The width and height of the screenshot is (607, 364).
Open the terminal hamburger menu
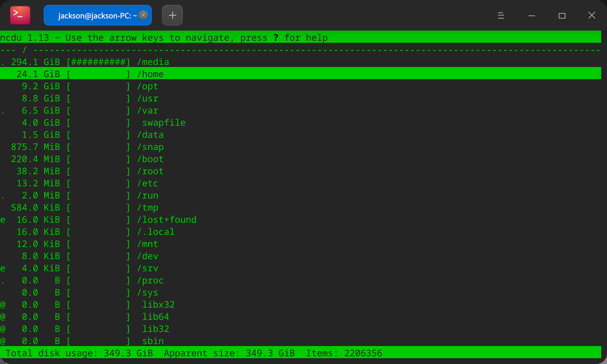click(501, 16)
